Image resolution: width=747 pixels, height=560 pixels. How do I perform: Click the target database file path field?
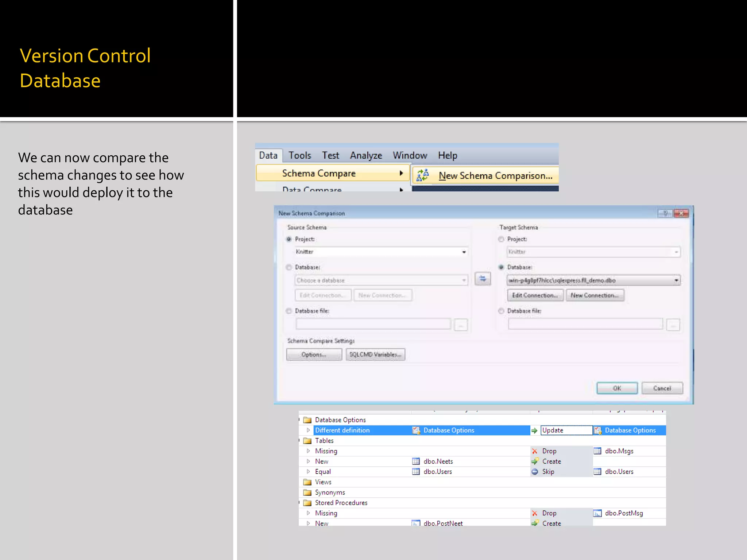click(x=585, y=324)
